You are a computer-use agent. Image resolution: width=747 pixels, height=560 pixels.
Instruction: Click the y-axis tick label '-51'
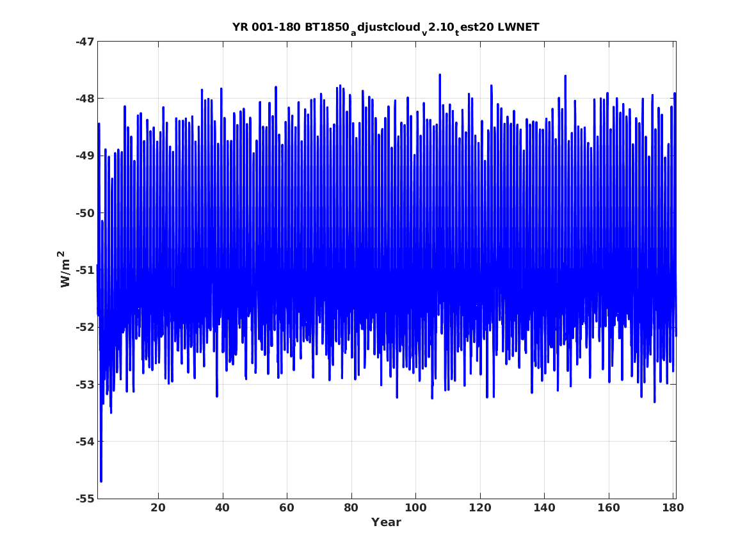click(x=84, y=271)
